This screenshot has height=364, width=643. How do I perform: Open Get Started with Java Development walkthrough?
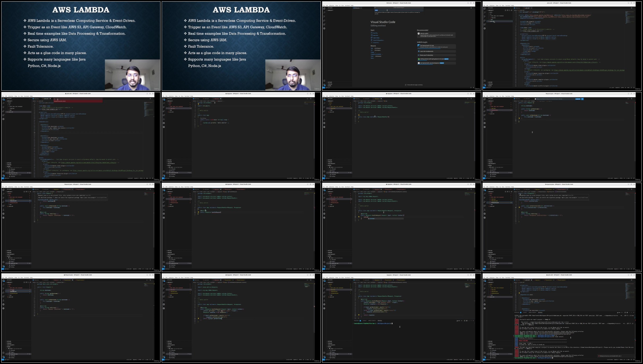437,63
